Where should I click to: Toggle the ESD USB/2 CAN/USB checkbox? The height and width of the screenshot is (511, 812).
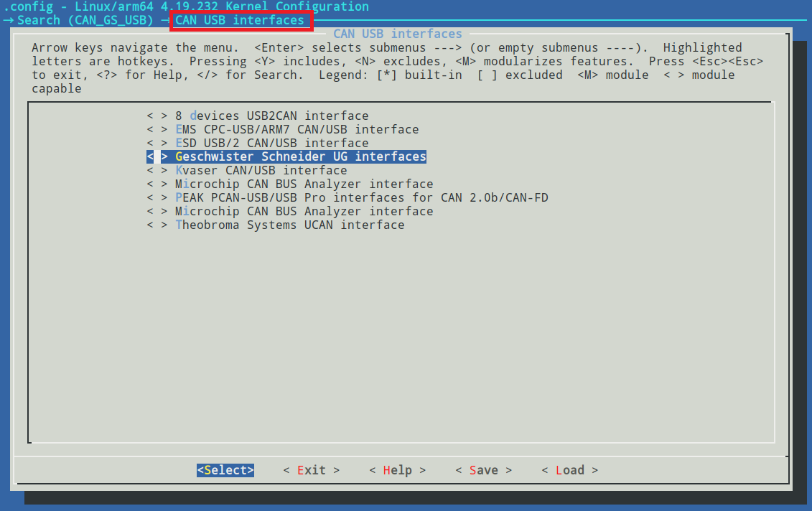point(156,143)
